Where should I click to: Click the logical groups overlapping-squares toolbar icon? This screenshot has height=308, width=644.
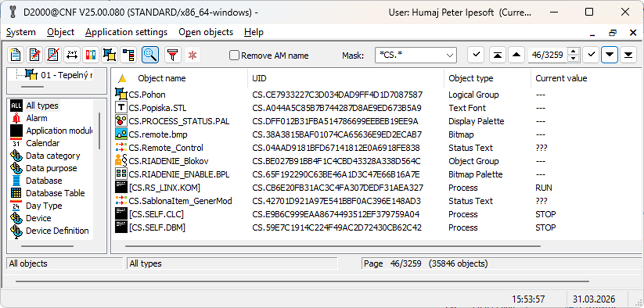pos(110,55)
